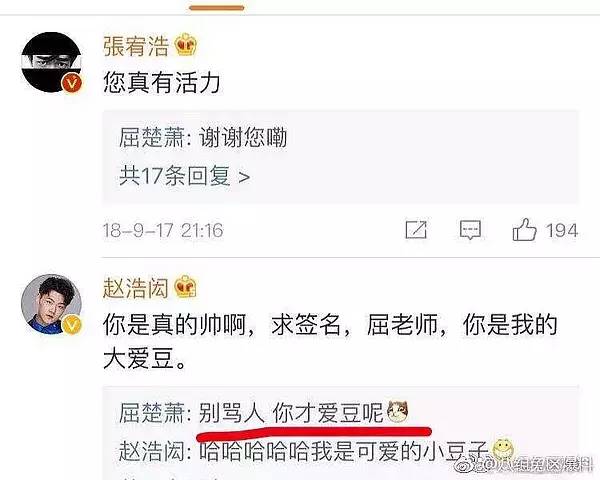The image size is (600, 480).
Task: Click 屈楚萧 name in the 谢谢您嘞 reply
Action: (152, 137)
